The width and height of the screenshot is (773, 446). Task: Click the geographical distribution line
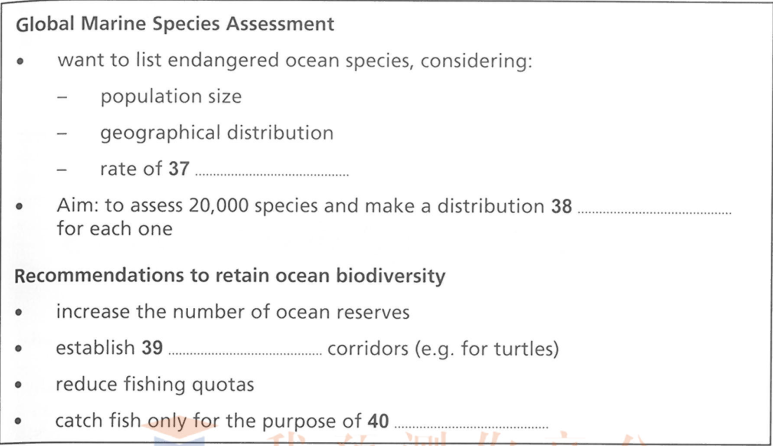click(217, 133)
